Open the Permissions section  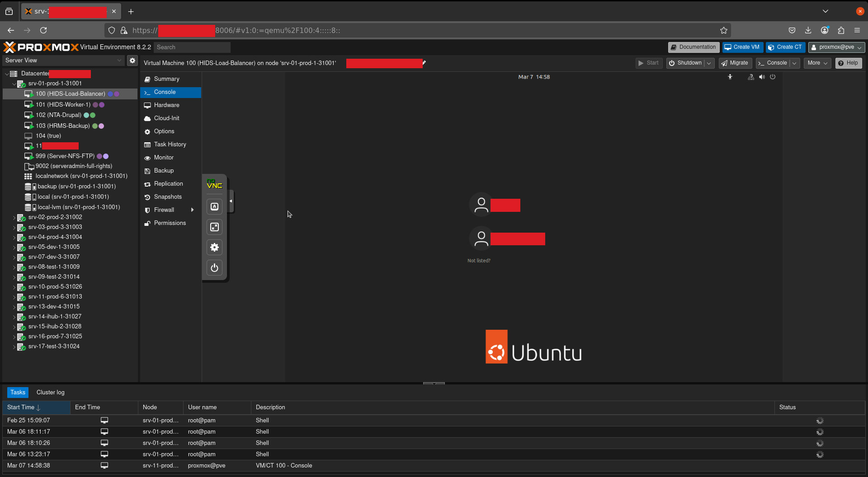tap(170, 223)
